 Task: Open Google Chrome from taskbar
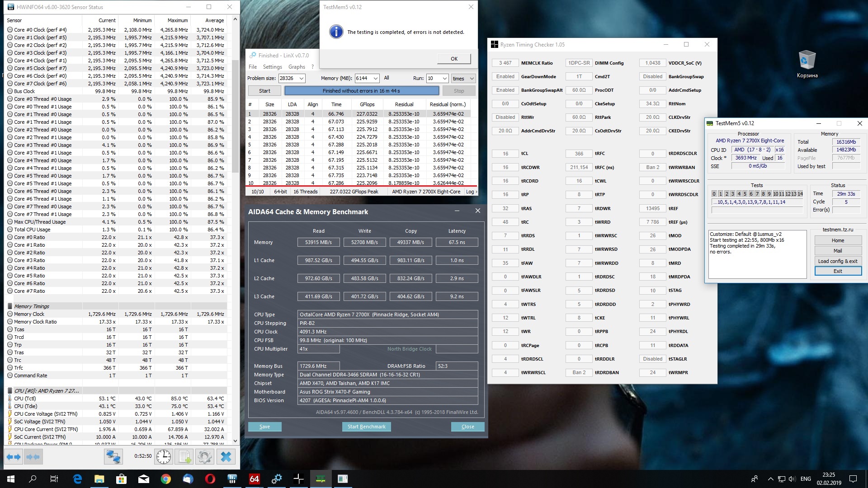(166, 479)
